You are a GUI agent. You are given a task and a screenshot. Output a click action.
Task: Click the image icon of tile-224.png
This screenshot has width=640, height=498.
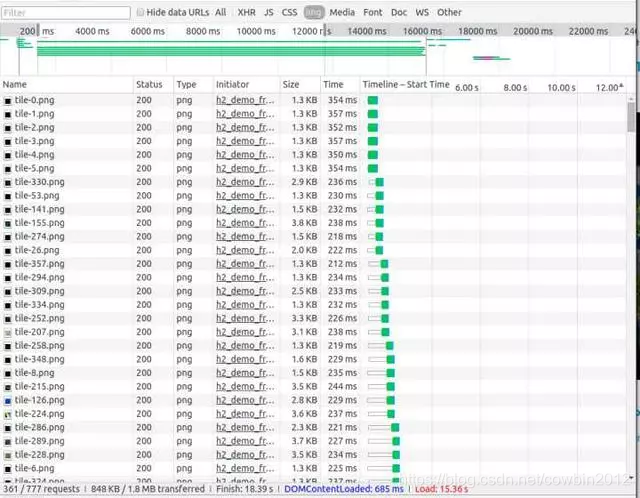tap(8, 414)
